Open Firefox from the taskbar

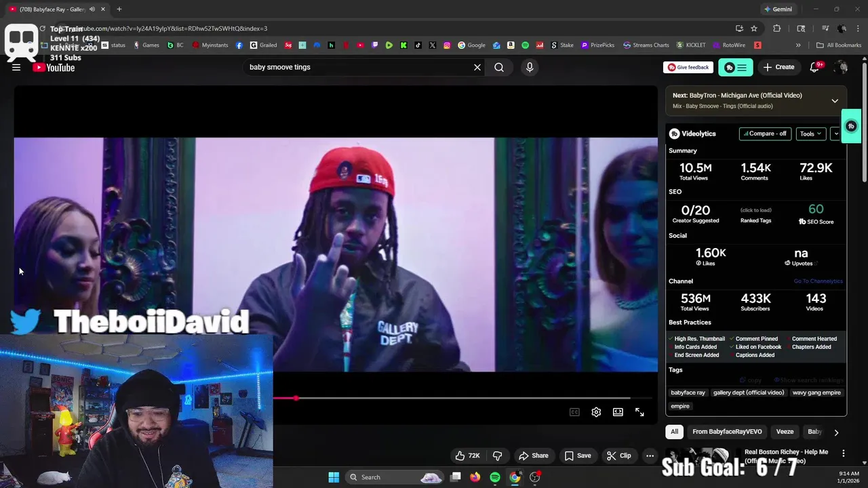coord(475,477)
